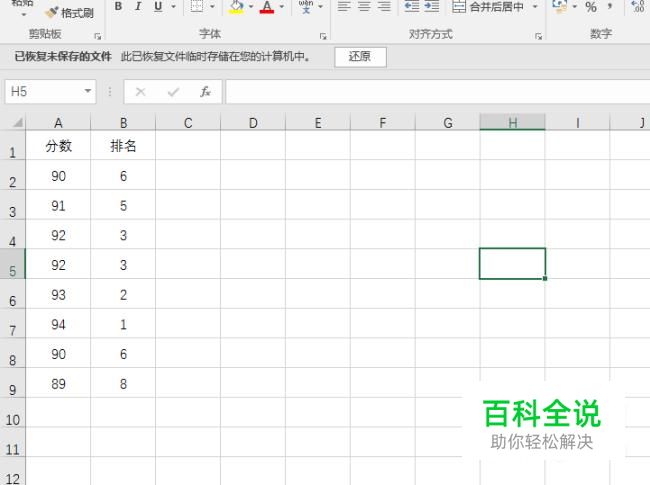
Task: Click the cell with score 94
Action: tap(58, 324)
